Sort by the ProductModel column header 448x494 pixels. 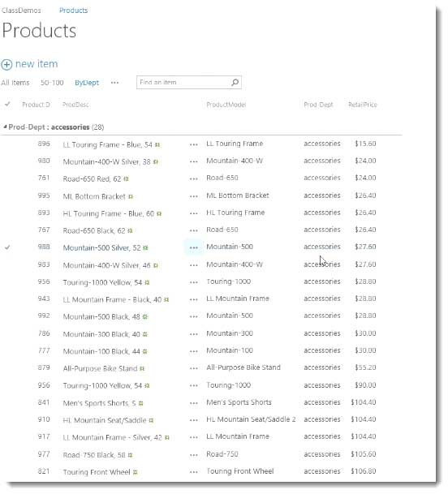(x=226, y=105)
